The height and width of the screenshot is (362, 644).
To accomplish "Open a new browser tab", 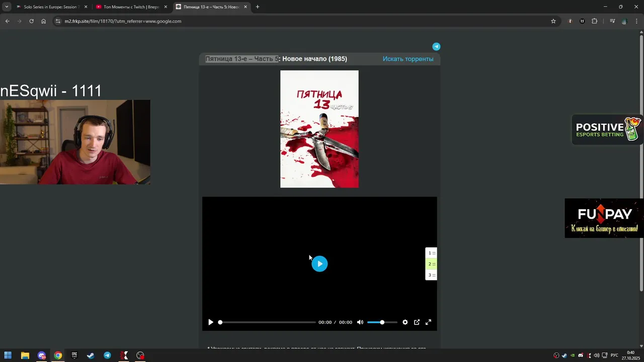I will pyautogui.click(x=258, y=7).
